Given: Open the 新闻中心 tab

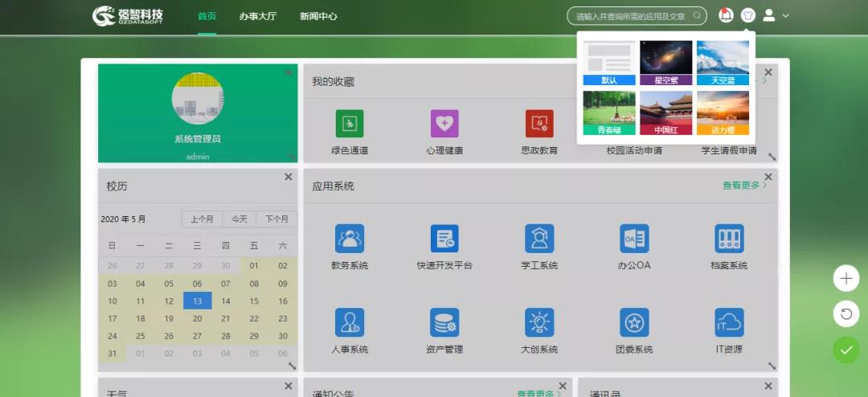Looking at the screenshot, I should point(318,16).
